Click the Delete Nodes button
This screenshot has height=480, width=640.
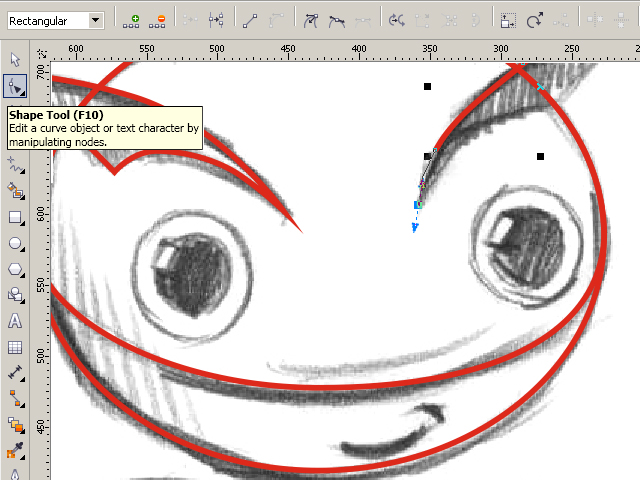point(159,20)
